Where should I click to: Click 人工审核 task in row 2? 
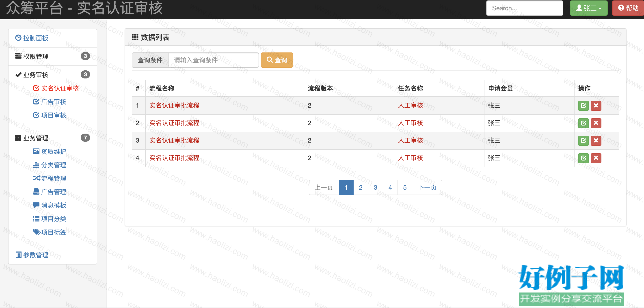(411, 123)
